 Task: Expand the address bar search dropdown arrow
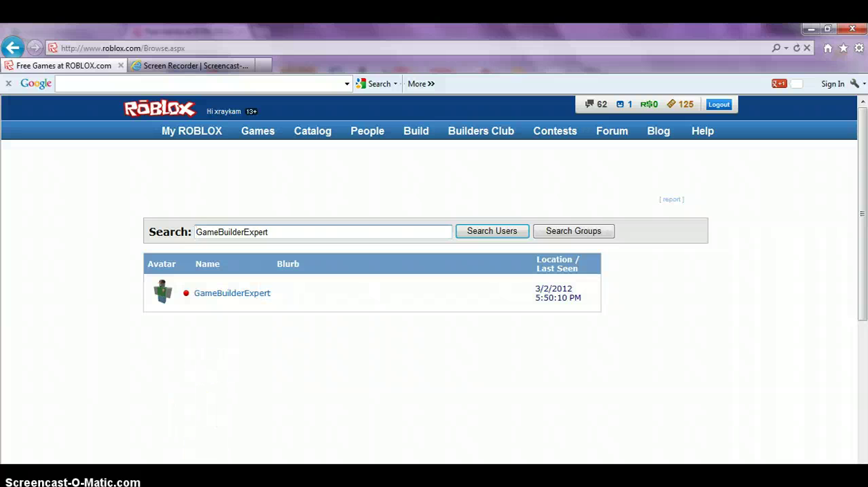(786, 48)
